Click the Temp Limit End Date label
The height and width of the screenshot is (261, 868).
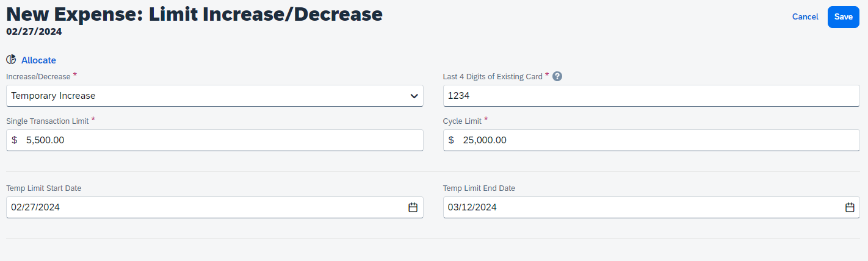click(479, 188)
